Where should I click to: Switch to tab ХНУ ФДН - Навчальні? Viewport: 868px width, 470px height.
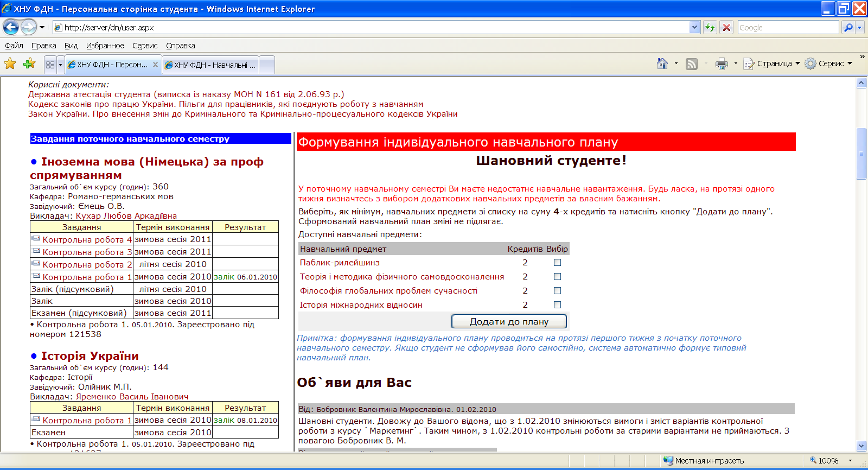210,65
